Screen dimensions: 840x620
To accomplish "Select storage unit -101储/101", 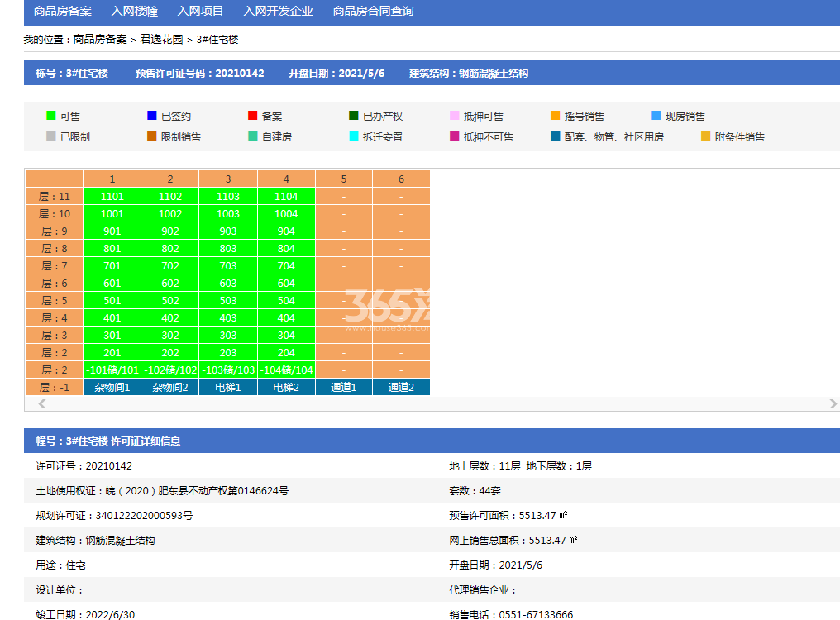I will click(x=112, y=370).
